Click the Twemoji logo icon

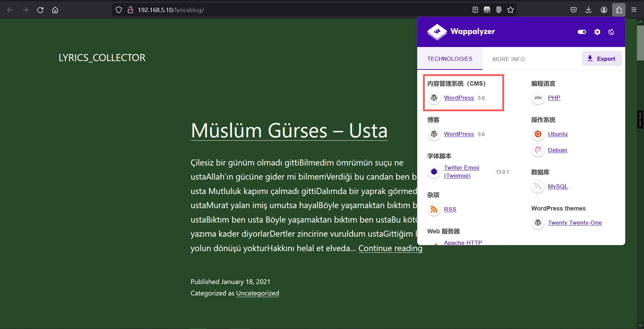click(434, 172)
